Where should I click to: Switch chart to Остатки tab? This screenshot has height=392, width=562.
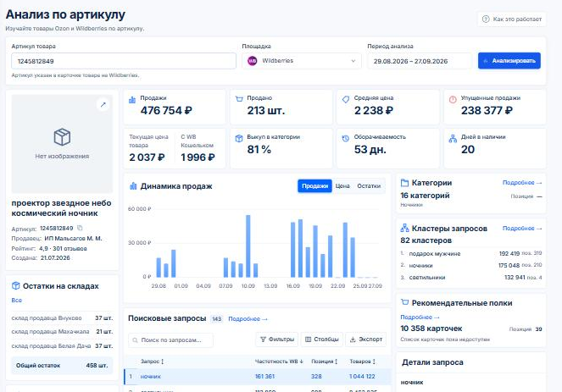pyautogui.click(x=369, y=186)
